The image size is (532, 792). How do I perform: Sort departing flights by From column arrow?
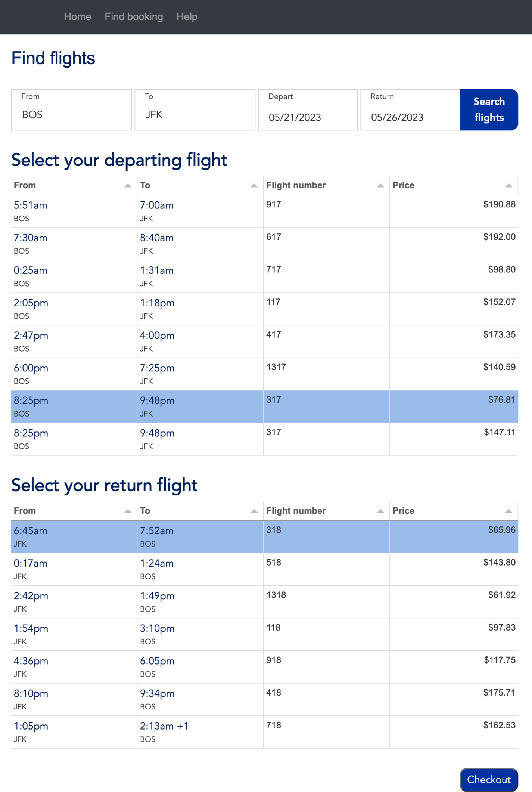(128, 186)
